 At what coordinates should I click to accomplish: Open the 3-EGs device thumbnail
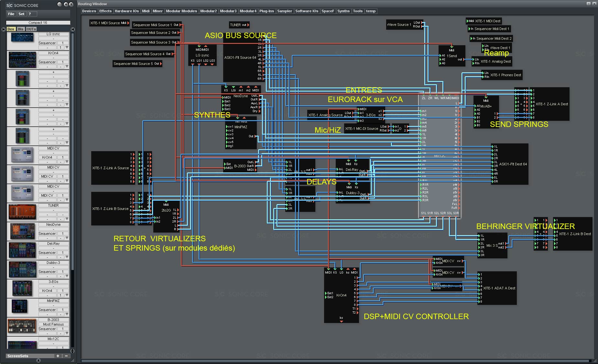[x=22, y=288]
